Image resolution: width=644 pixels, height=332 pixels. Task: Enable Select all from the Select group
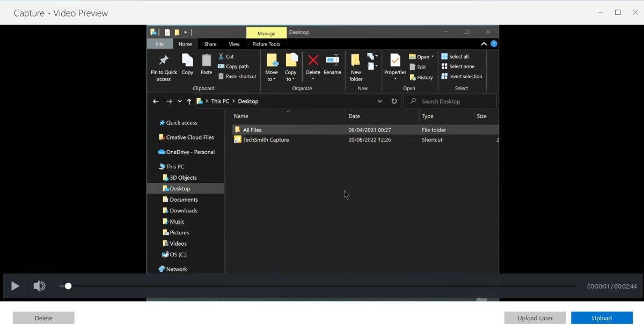(456, 56)
